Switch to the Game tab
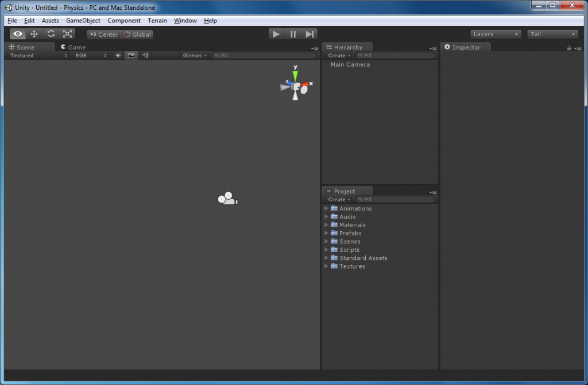 73,47
